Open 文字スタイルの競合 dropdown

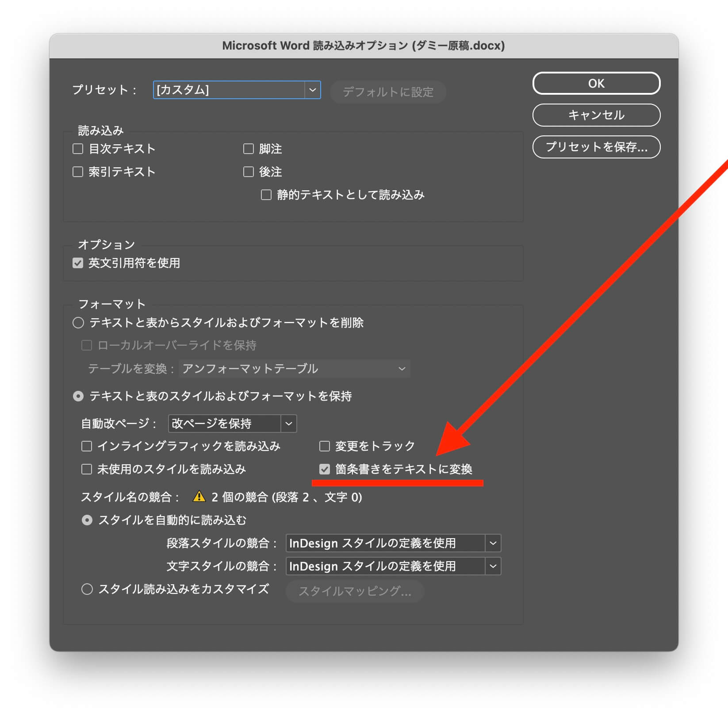pos(393,566)
